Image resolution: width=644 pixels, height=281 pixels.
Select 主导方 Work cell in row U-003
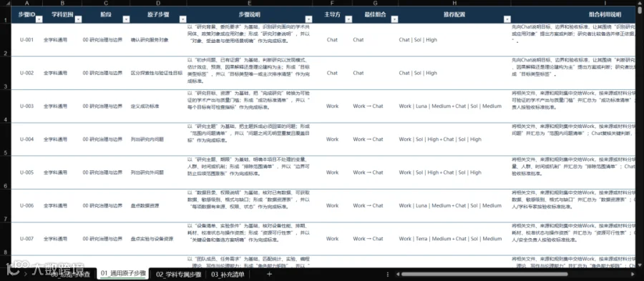[x=332, y=107]
